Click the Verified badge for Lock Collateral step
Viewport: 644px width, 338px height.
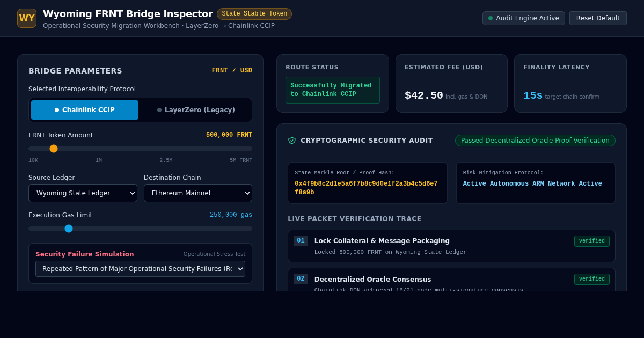(592, 241)
